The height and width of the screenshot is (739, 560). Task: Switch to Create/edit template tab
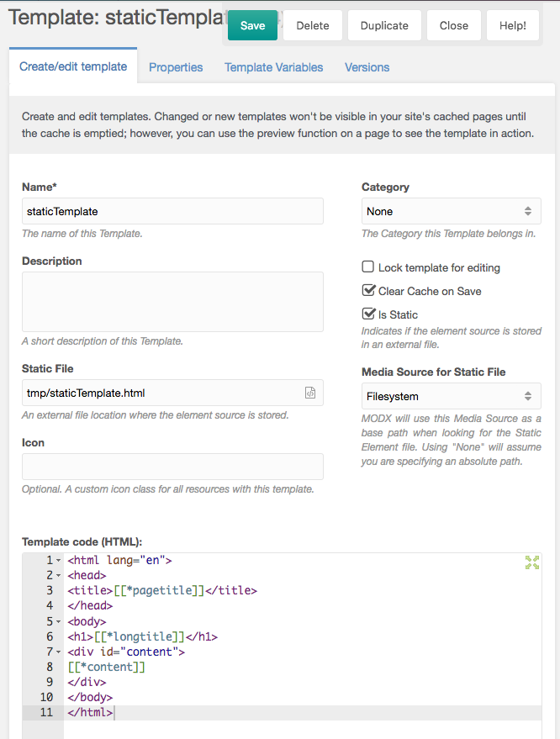coord(73,66)
